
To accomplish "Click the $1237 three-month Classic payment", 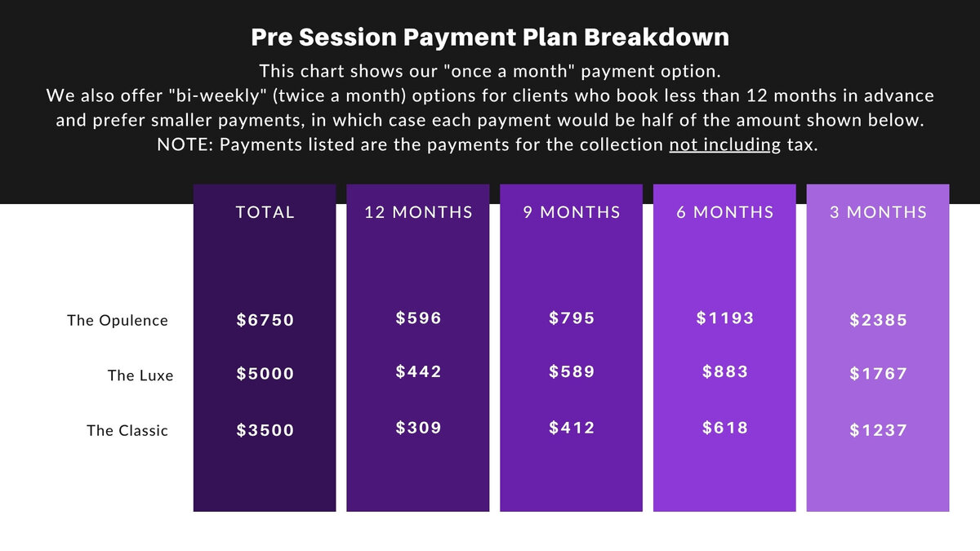I will tap(879, 430).
